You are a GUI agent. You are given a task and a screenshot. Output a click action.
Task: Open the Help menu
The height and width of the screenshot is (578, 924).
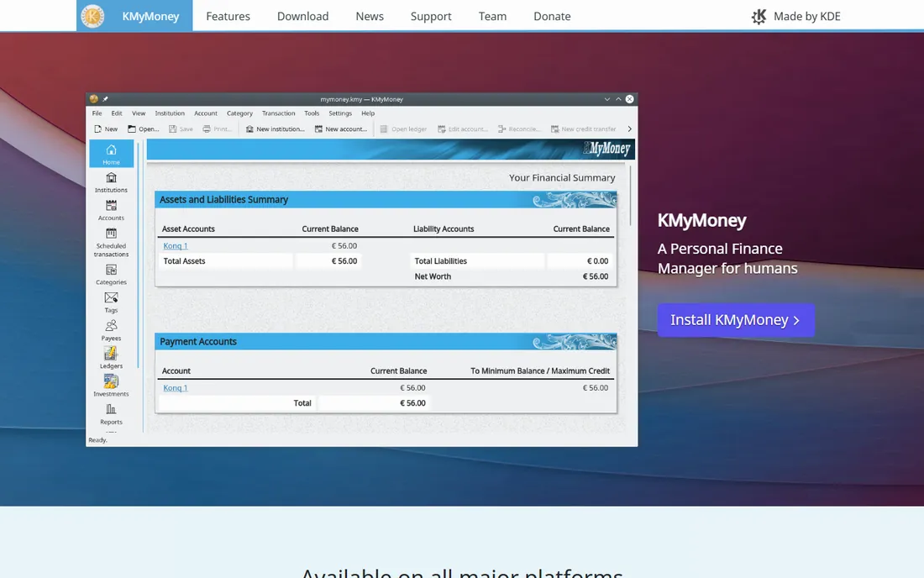click(368, 113)
